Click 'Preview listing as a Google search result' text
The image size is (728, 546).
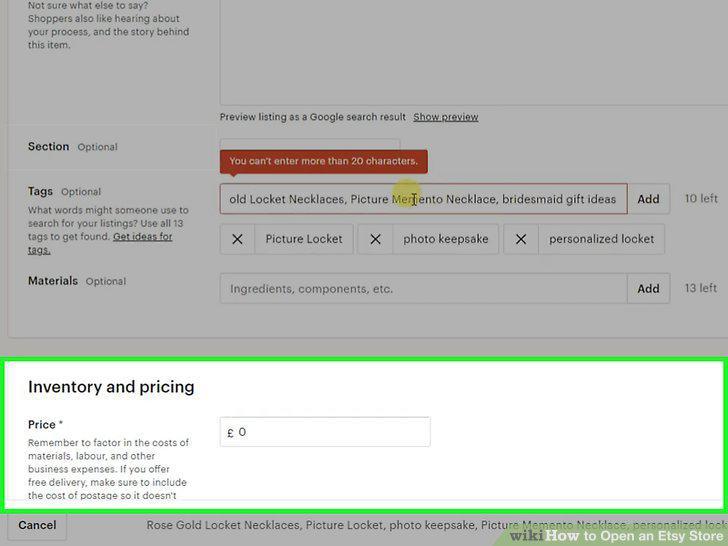tap(312, 117)
